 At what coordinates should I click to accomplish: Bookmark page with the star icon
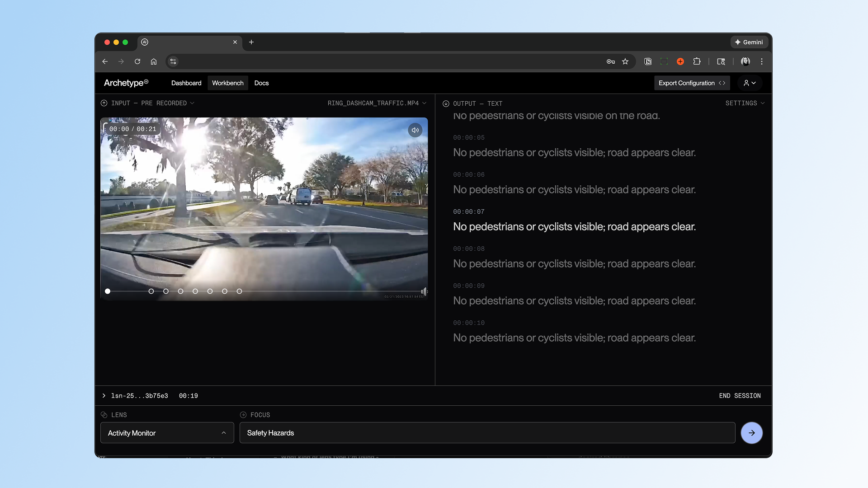625,61
